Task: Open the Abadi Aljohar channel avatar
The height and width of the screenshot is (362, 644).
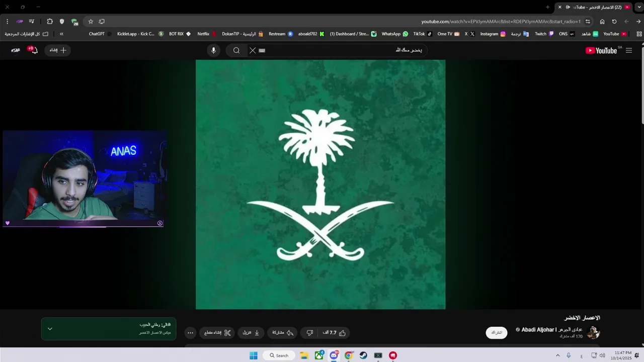Action: [x=594, y=333]
